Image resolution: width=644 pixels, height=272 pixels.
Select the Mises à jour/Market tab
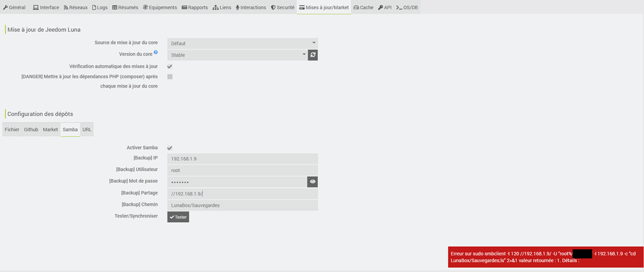pyautogui.click(x=324, y=8)
